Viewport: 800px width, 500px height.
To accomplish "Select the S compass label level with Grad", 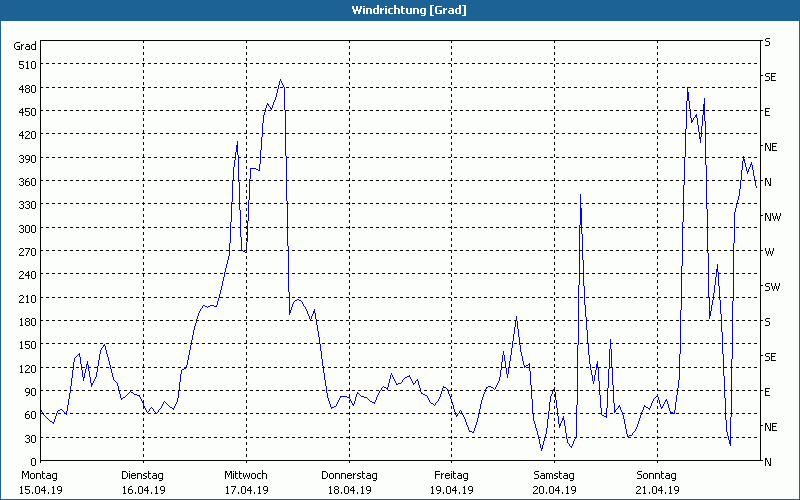I will pyautogui.click(x=767, y=42).
